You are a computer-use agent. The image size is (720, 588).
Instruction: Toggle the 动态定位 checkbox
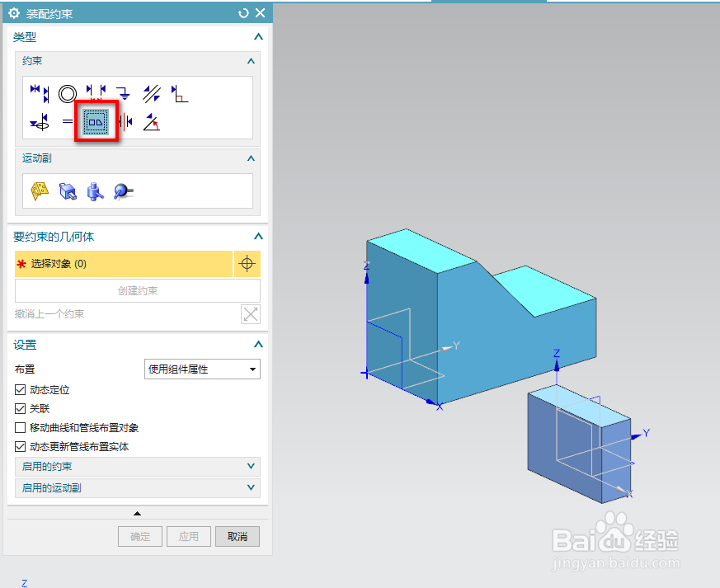pyautogui.click(x=20, y=390)
